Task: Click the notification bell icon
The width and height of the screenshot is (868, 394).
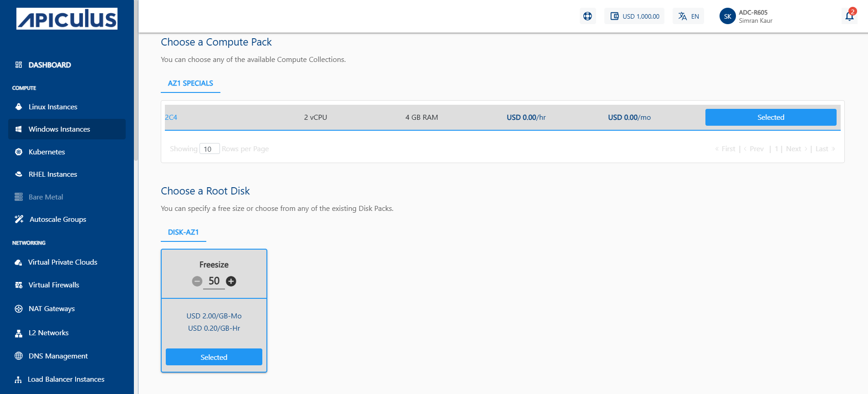Action: tap(849, 16)
